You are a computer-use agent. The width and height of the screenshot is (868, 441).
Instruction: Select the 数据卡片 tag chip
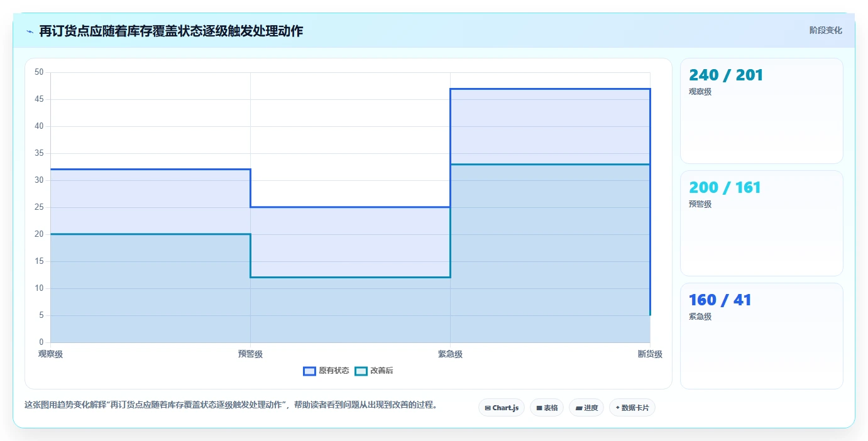(632, 408)
